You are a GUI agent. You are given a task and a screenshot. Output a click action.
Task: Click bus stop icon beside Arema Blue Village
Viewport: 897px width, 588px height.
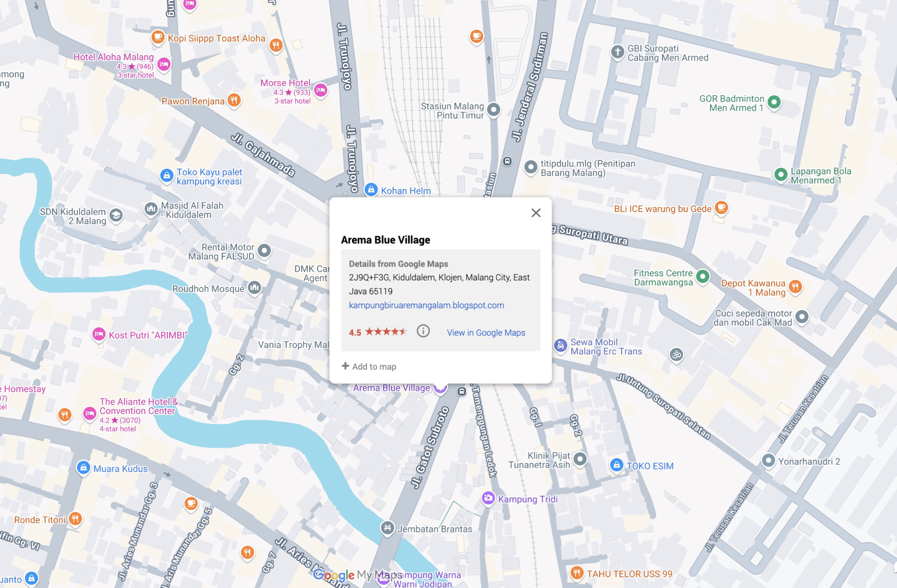(x=462, y=391)
